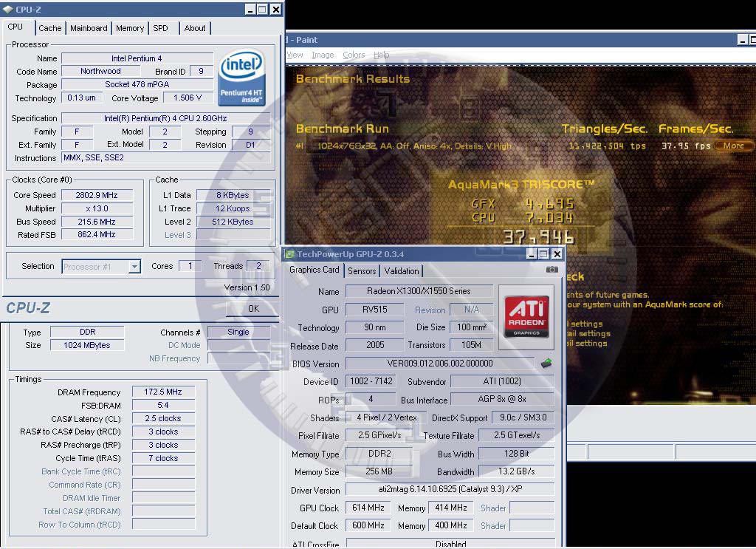Click the Memory Type value DDR2
Viewport: 756px width, 549px height.
(379, 454)
